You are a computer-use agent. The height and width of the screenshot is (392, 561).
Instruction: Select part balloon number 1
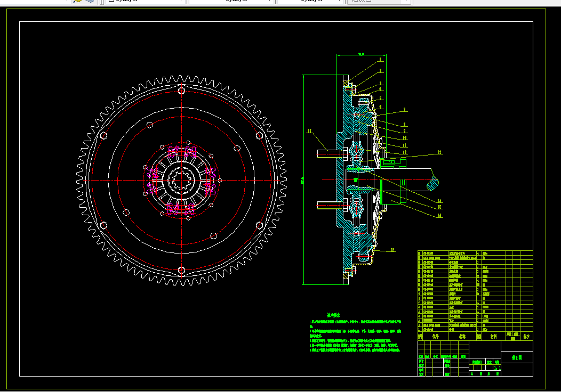[x=380, y=60]
